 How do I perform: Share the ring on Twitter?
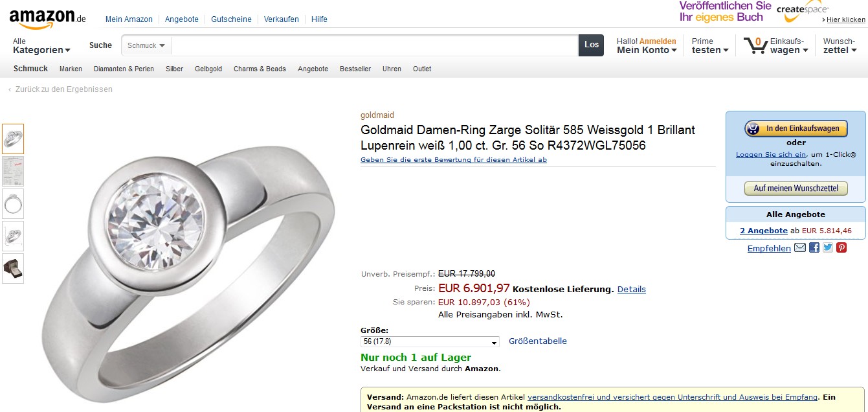point(828,247)
